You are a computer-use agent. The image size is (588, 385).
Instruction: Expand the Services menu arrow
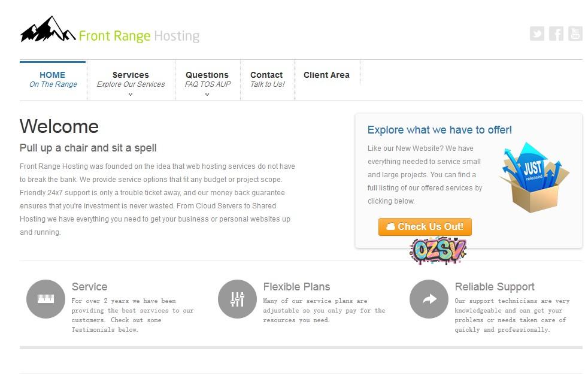[131, 95]
